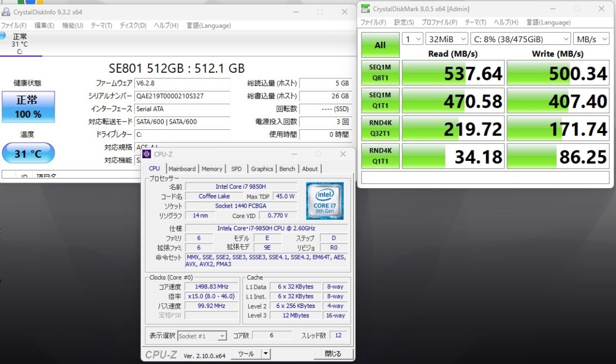616x364 pixels.
Task: Open 言語(Language) menu in CrystalDiskMark
Action: (x=548, y=22)
